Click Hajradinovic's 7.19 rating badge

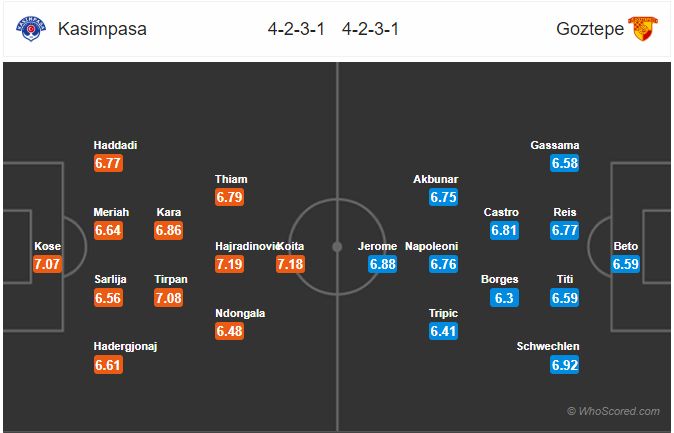(x=230, y=264)
